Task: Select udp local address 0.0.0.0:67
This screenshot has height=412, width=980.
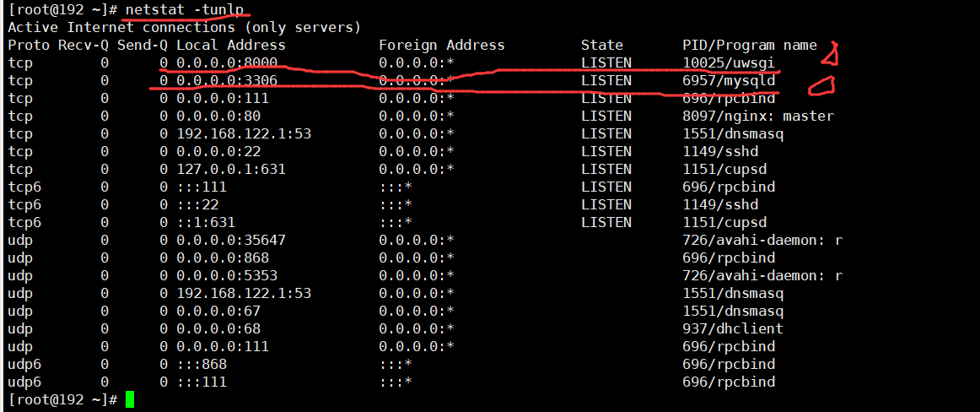Action: click(218, 311)
